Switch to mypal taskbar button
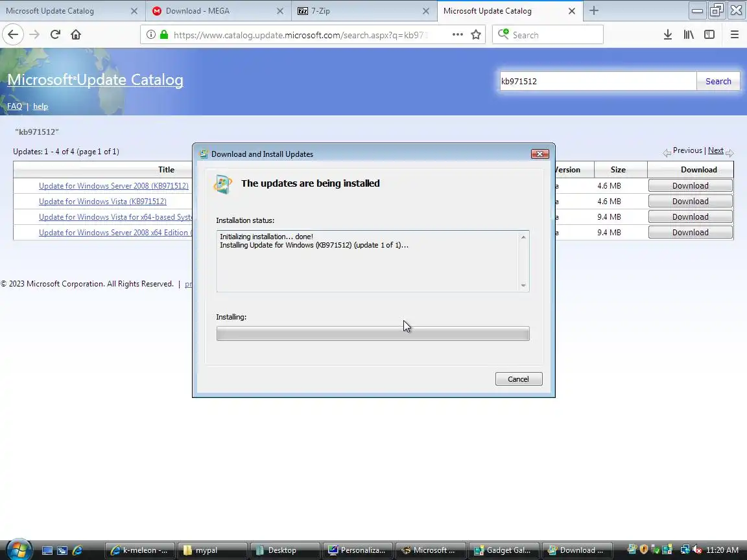The height and width of the screenshot is (560, 747). (x=213, y=550)
